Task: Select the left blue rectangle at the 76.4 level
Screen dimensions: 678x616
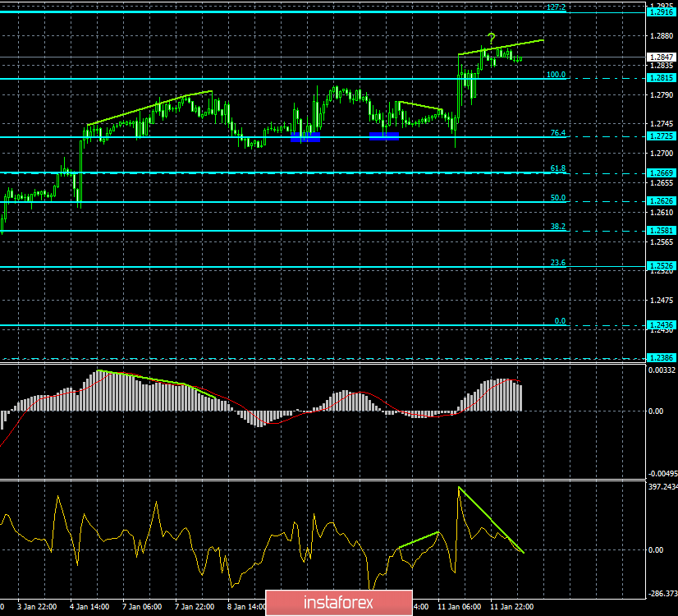Action: point(305,137)
